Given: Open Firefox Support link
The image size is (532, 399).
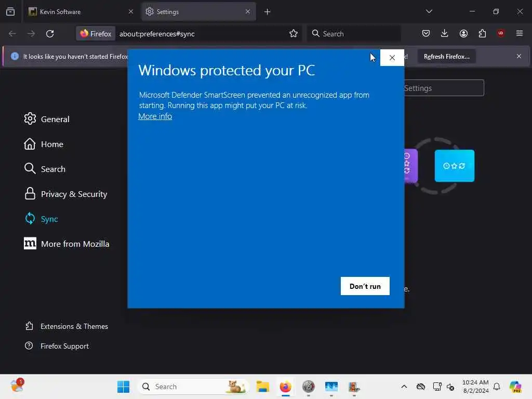Looking at the screenshot, I should click(57, 346).
